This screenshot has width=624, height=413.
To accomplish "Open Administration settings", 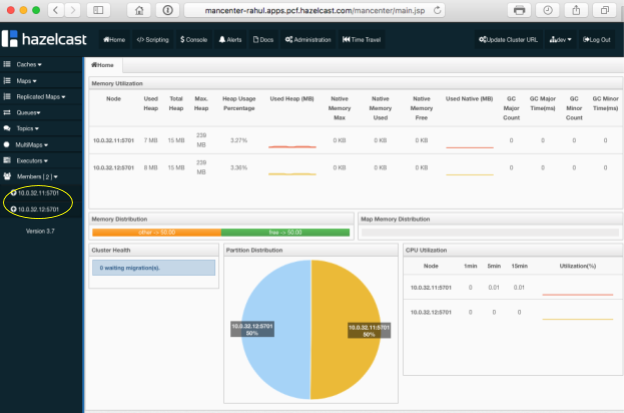I will click(x=308, y=40).
